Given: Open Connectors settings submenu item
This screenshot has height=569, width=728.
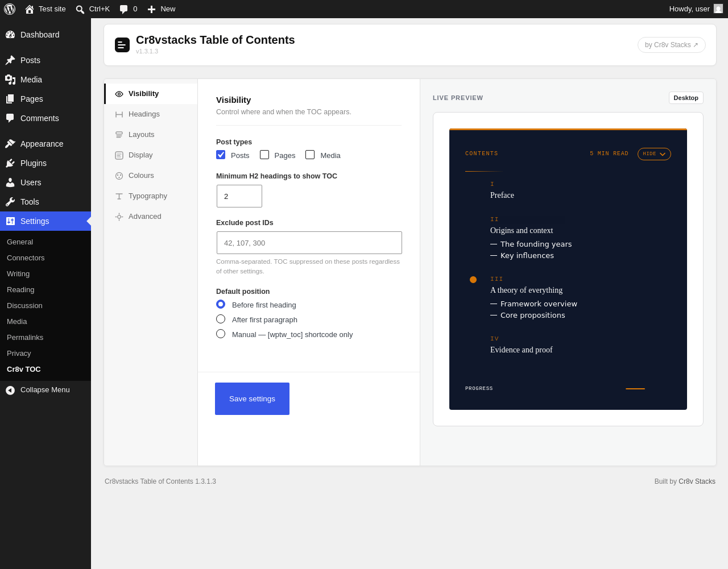Looking at the screenshot, I should (x=26, y=258).
